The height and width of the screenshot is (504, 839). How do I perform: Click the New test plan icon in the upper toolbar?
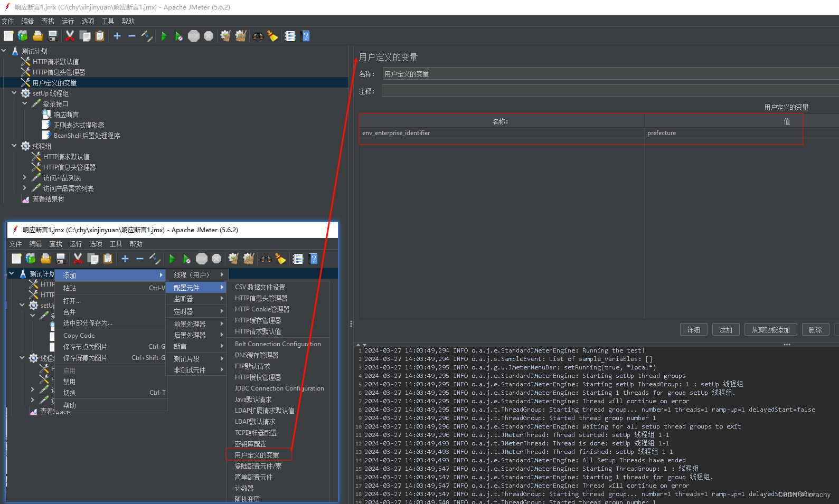click(x=8, y=36)
